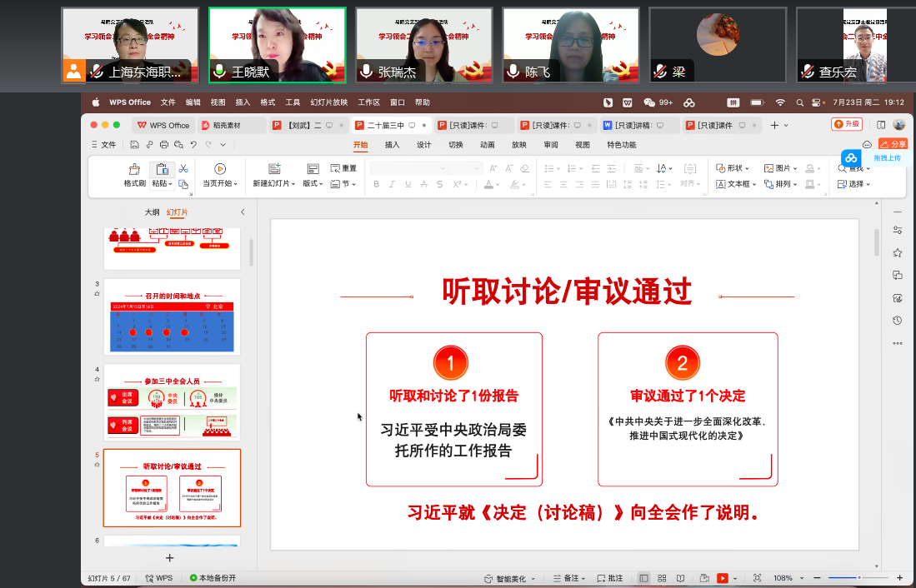Open slide sorter grid view icon
Image resolution: width=916 pixels, height=588 pixels.
tap(662, 578)
